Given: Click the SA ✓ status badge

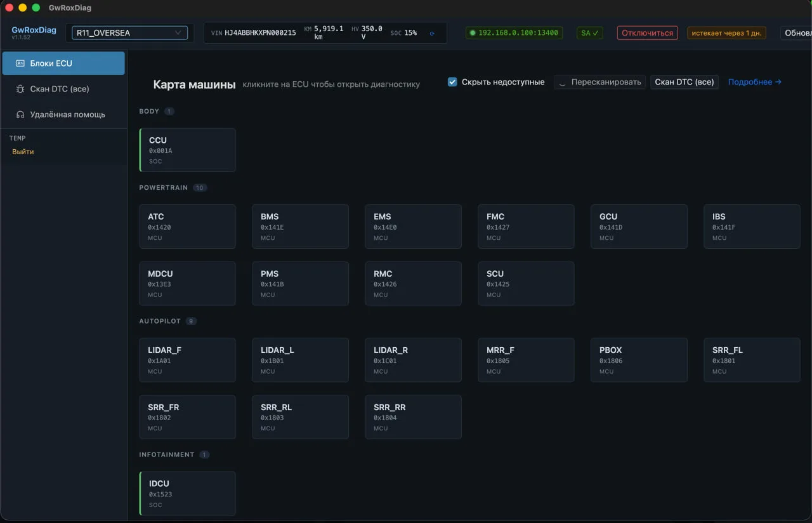Looking at the screenshot, I should (x=590, y=33).
